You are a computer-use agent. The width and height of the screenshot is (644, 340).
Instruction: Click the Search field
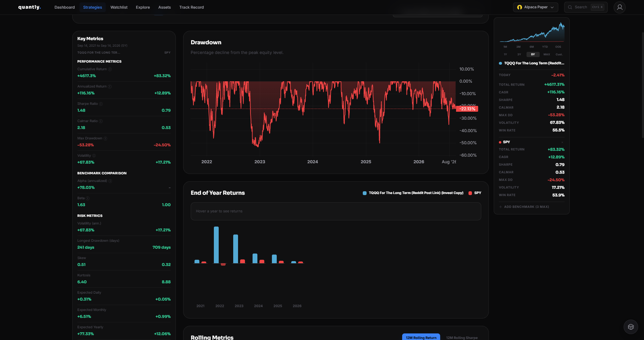pyautogui.click(x=586, y=7)
